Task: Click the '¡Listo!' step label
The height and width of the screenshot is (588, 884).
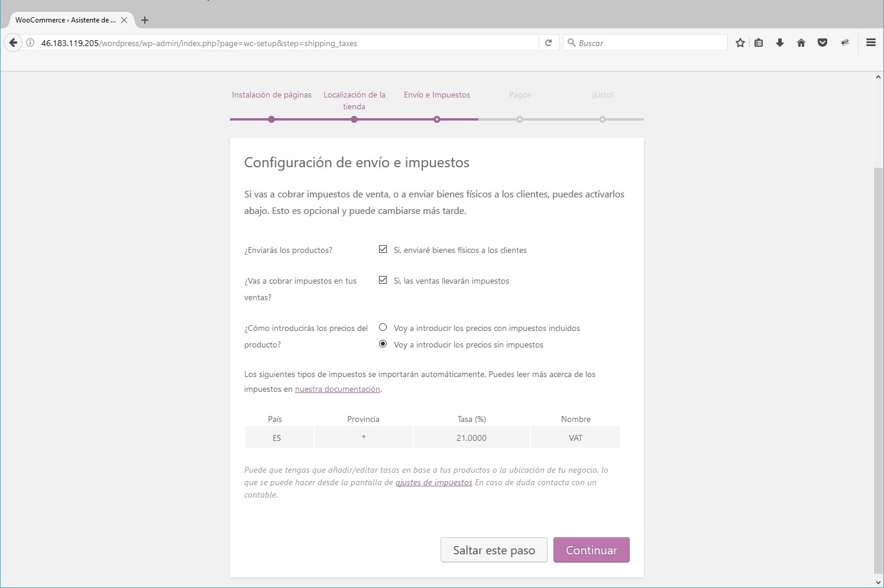Action: click(x=603, y=95)
